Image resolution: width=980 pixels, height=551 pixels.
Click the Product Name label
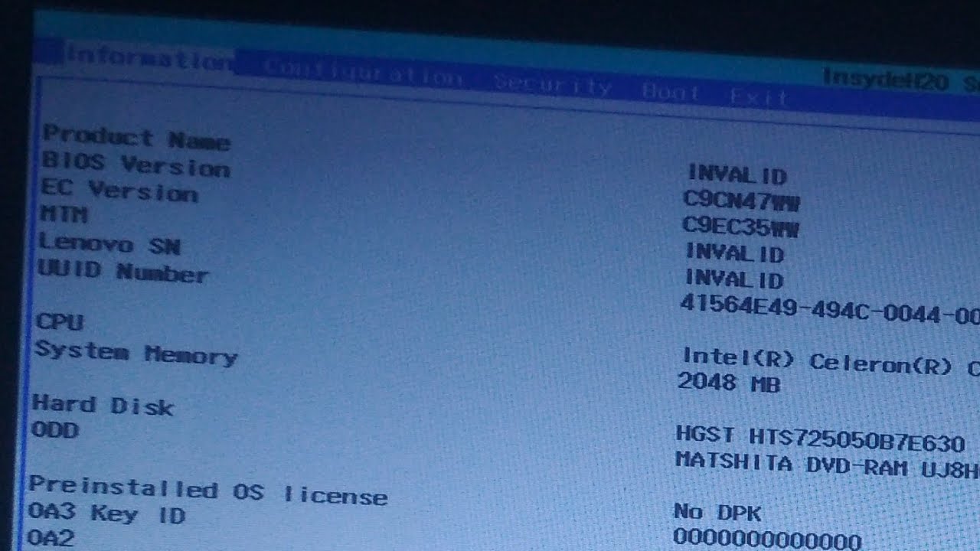point(136,138)
